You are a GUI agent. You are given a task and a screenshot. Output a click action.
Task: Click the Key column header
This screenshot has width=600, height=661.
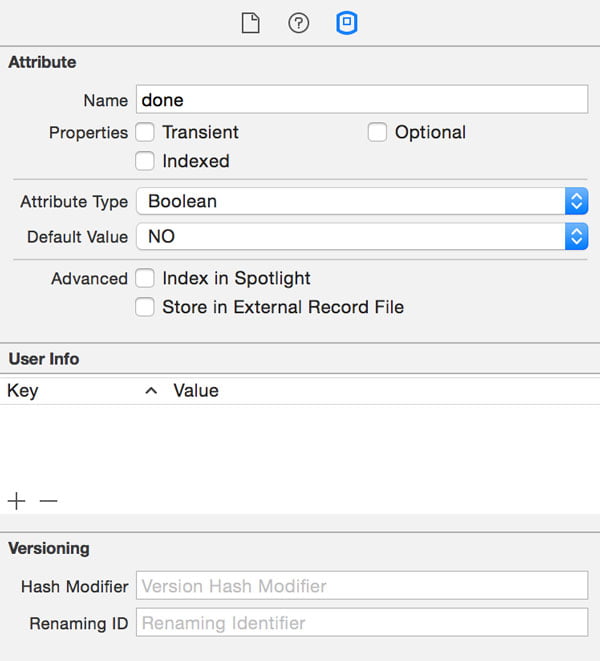click(x=23, y=391)
